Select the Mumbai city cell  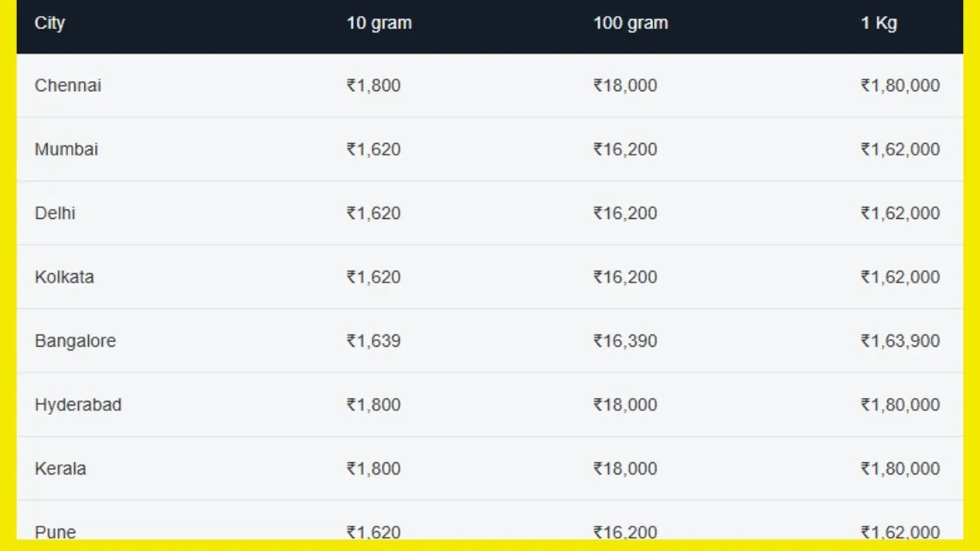[x=67, y=149]
